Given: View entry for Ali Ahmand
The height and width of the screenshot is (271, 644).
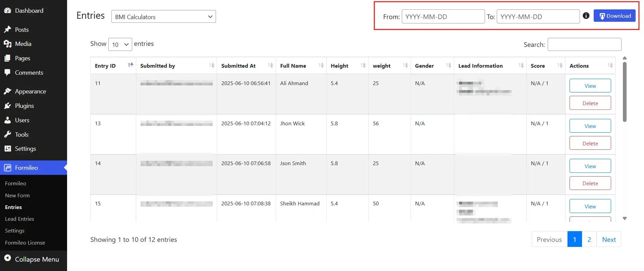Looking at the screenshot, I should (x=590, y=86).
